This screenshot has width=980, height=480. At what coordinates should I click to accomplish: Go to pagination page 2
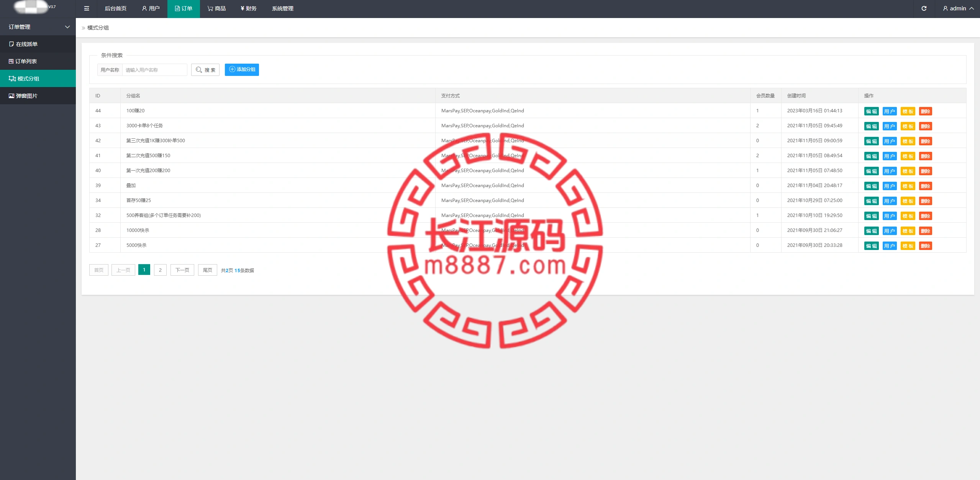point(160,270)
